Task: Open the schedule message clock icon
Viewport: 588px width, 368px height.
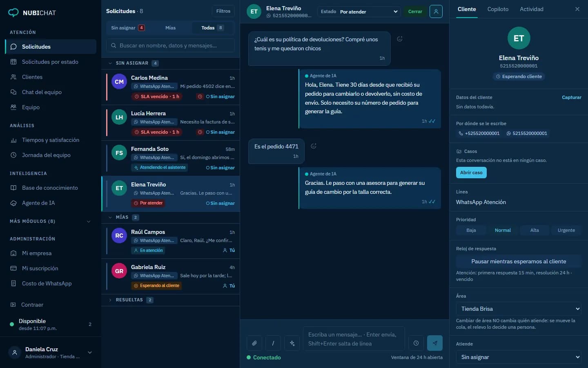Action: (x=416, y=343)
